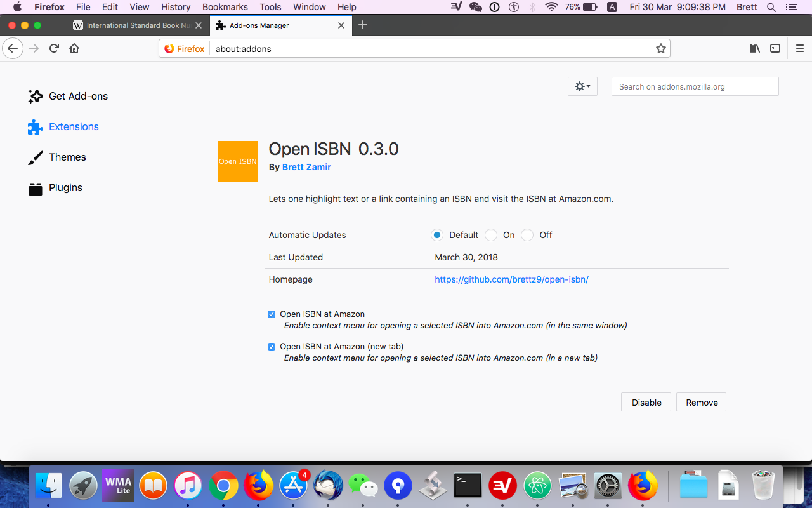Open WeChat from the dock
The height and width of the screenshot is (508, 812).
point(363,486)
